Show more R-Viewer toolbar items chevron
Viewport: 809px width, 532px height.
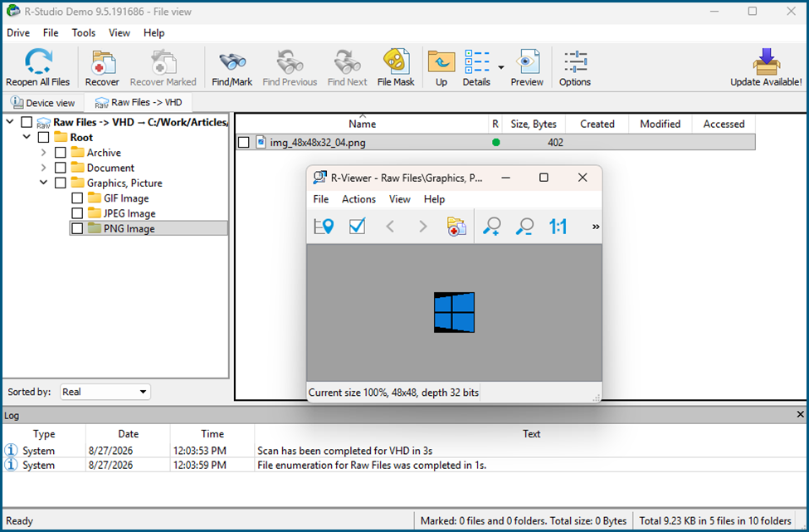coord(596,227)
